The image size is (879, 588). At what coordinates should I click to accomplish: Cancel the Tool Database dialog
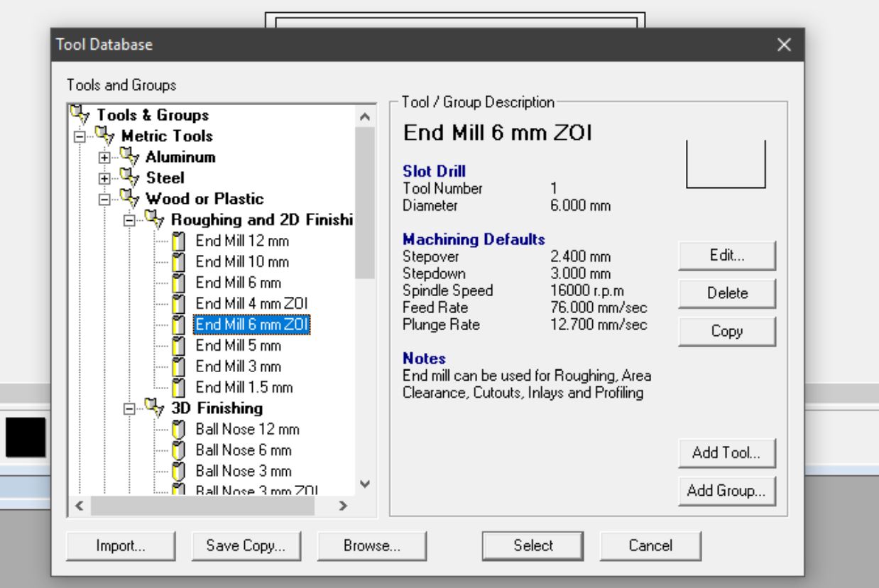click(x=650, y=545)
